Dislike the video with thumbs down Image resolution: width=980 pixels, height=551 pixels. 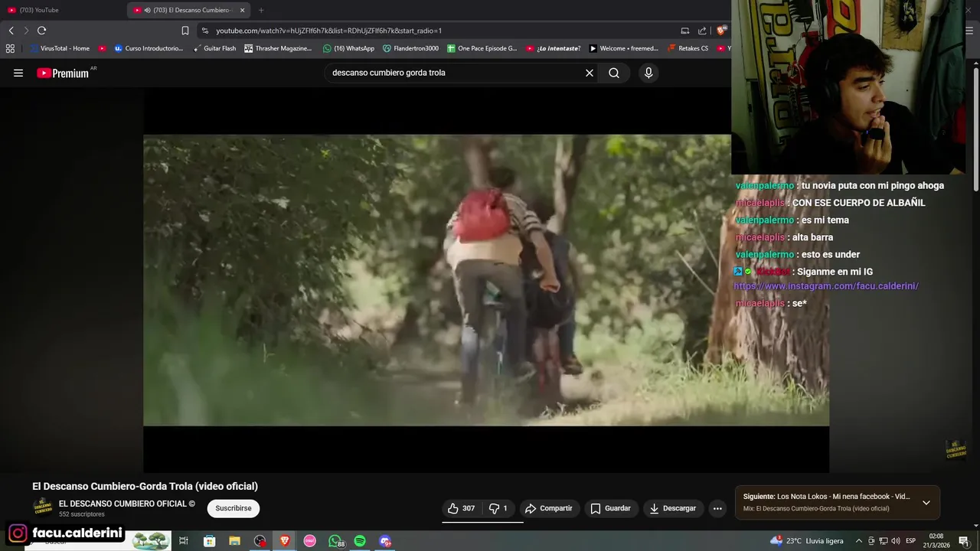pyautogui.click(x=498, y=508)
